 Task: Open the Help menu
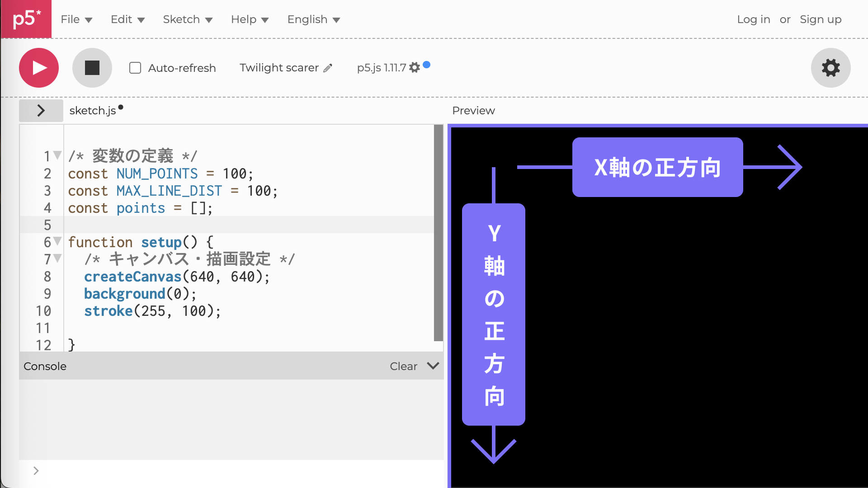tap(250, 19)
